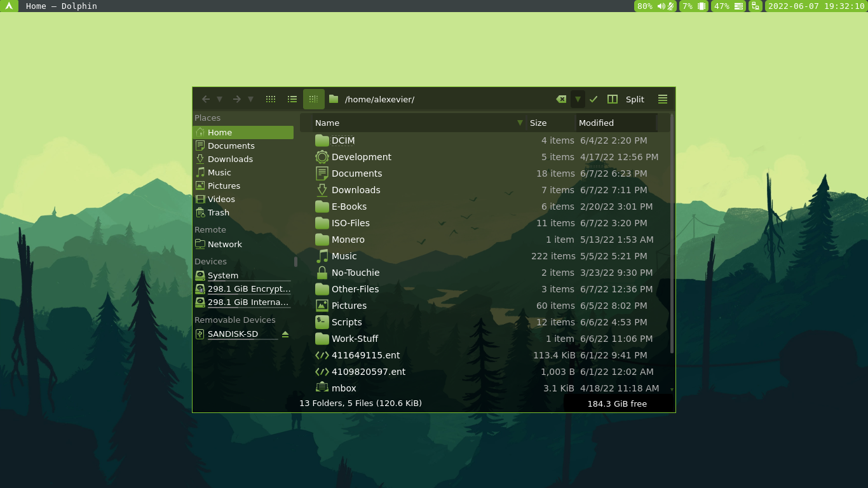This screenshot has height=488, width=868.
Task: Select Home in Places panel
Action: [243, 132]
